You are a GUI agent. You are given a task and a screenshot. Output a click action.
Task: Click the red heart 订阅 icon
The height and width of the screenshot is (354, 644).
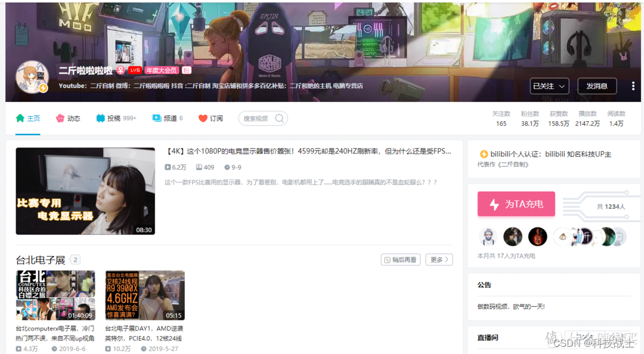click(x=203, y=118)
